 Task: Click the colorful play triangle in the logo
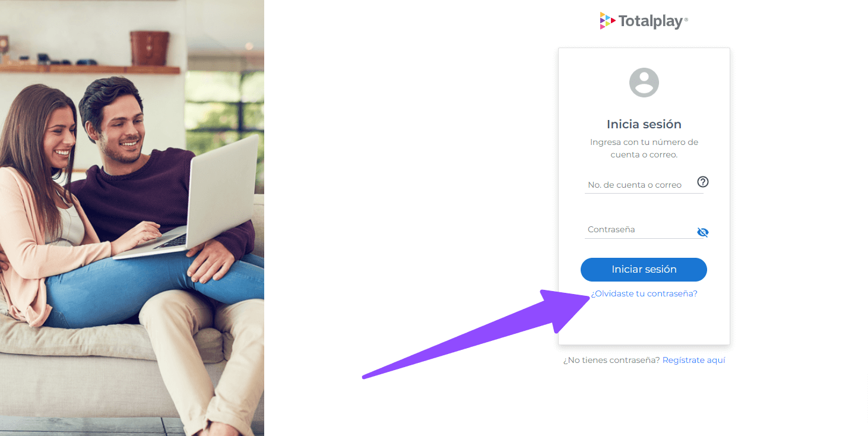click(x=607, y=21)
